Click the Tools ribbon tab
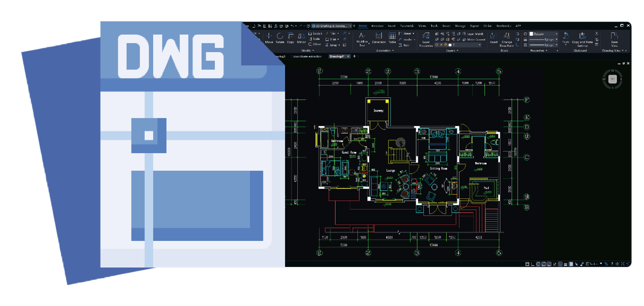The image size is (644, 306). [x=434, y=26]
